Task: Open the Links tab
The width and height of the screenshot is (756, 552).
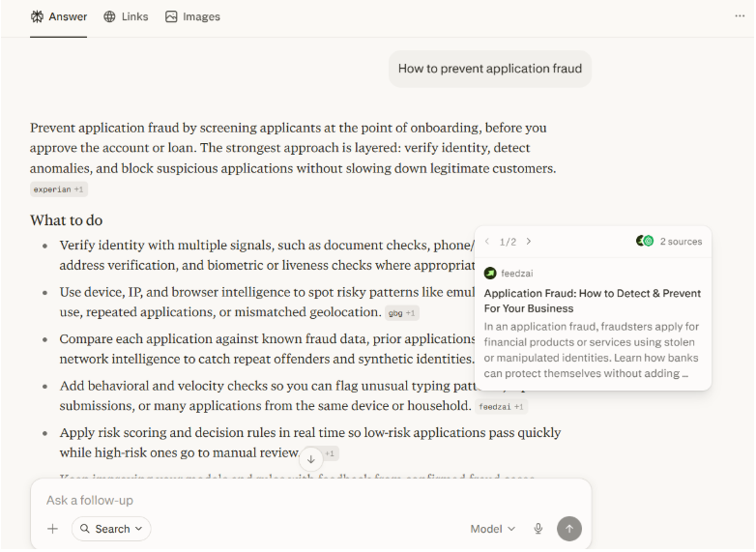Action: click(126, 16)
